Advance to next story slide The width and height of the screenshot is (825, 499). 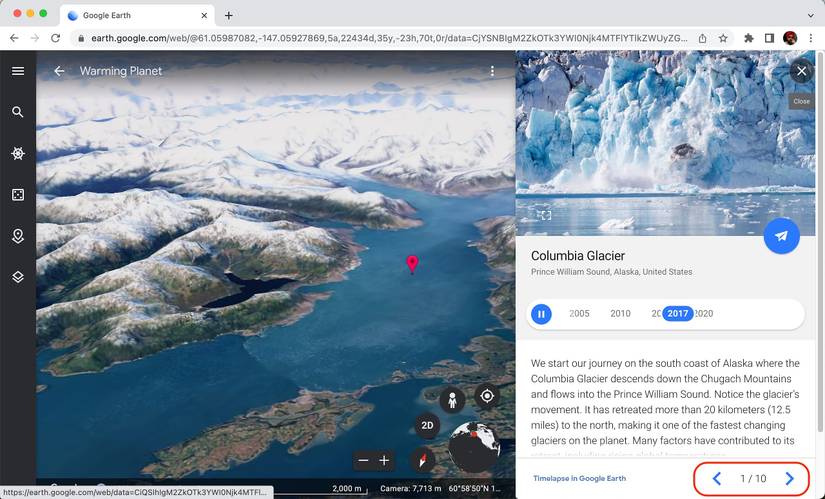pyautogui.click(x=789, y=478)
